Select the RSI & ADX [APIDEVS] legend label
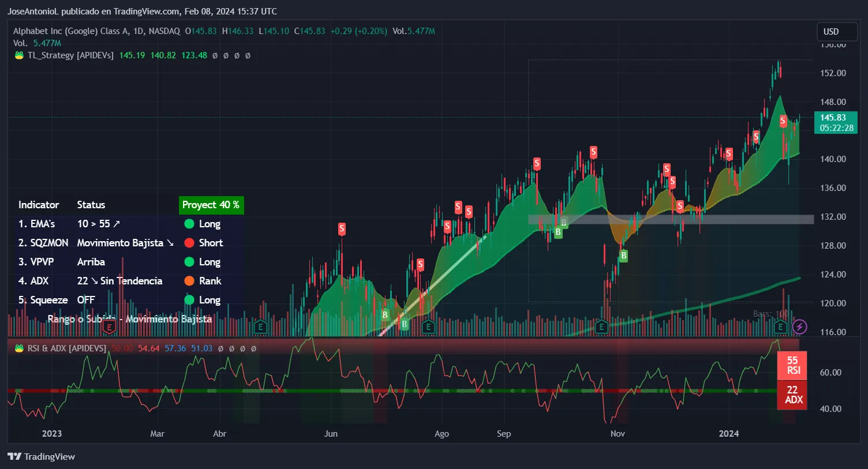This screenshot has height=469, width=868. click(x=67, y=348)
